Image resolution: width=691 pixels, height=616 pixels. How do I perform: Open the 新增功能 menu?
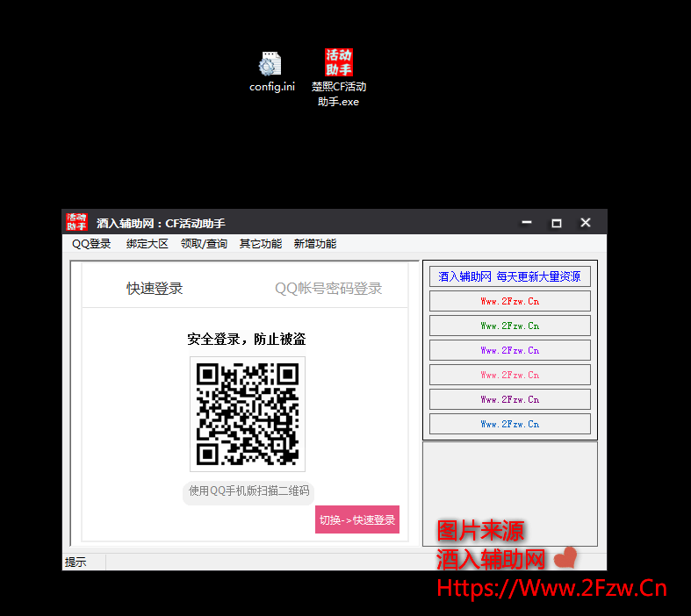pyautogui.click(x=315, y=243)
